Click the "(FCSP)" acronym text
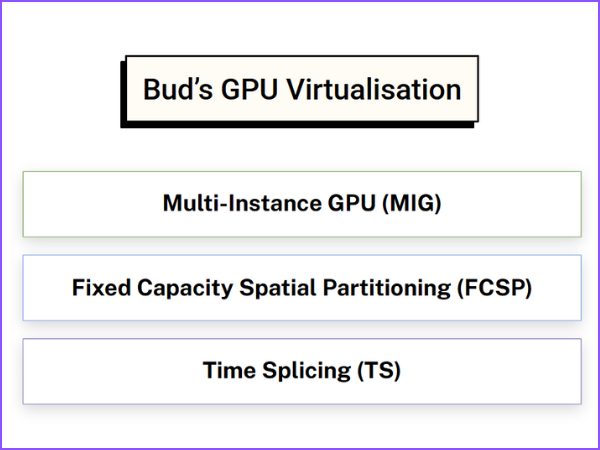The height and width of the screenshot is (450, 600). (494, 288)
